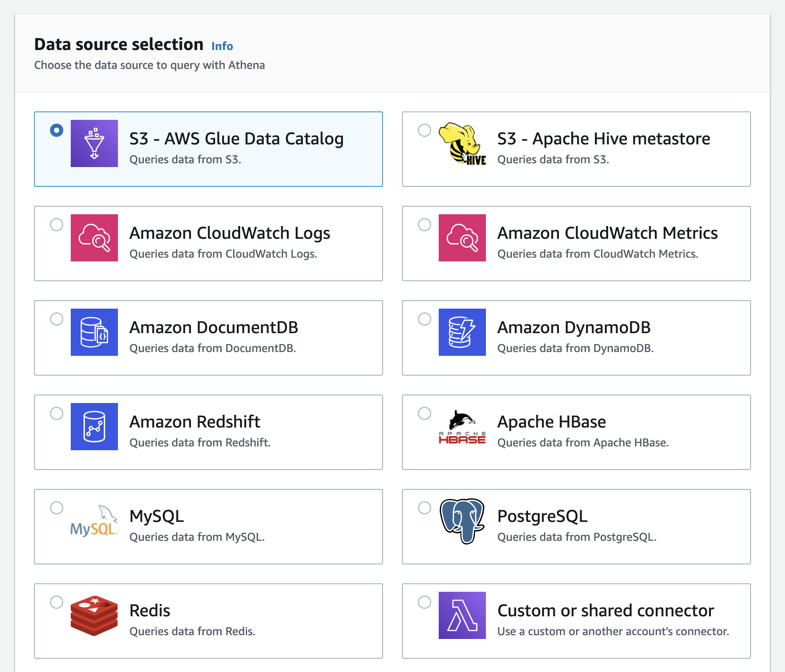
Task: Click the DocumentDB database icon
Action: click(x=94, y=332)
